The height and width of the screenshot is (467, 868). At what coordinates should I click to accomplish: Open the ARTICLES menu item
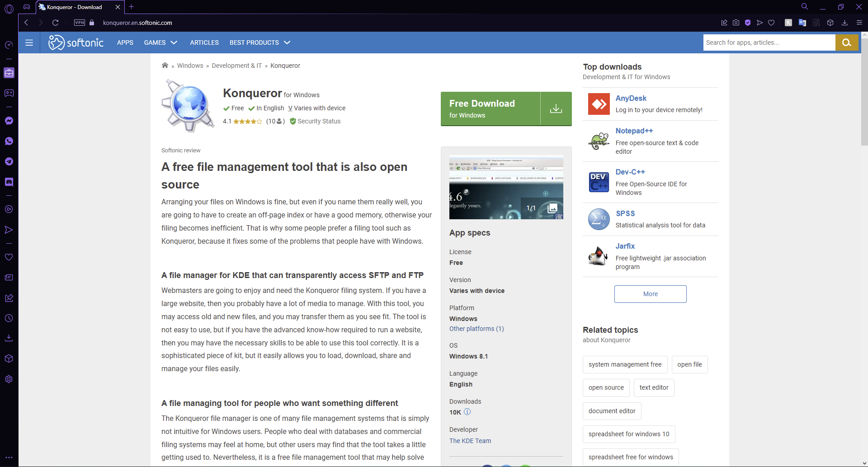pos(204,42)
